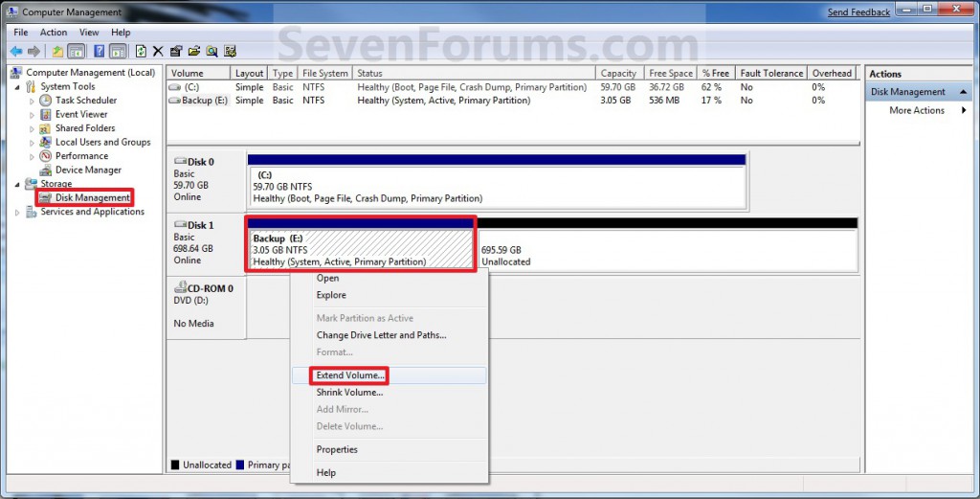Select Disk Management in the tree

(x=93, y=197)
